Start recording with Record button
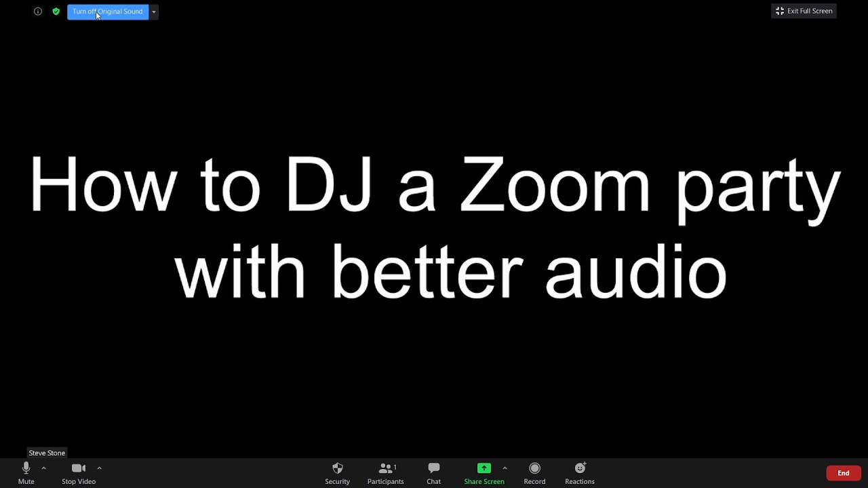 (534, 473)
